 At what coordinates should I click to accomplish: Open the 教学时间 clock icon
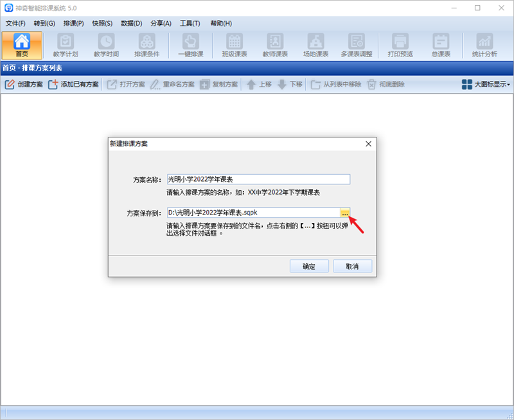point(106,45)
